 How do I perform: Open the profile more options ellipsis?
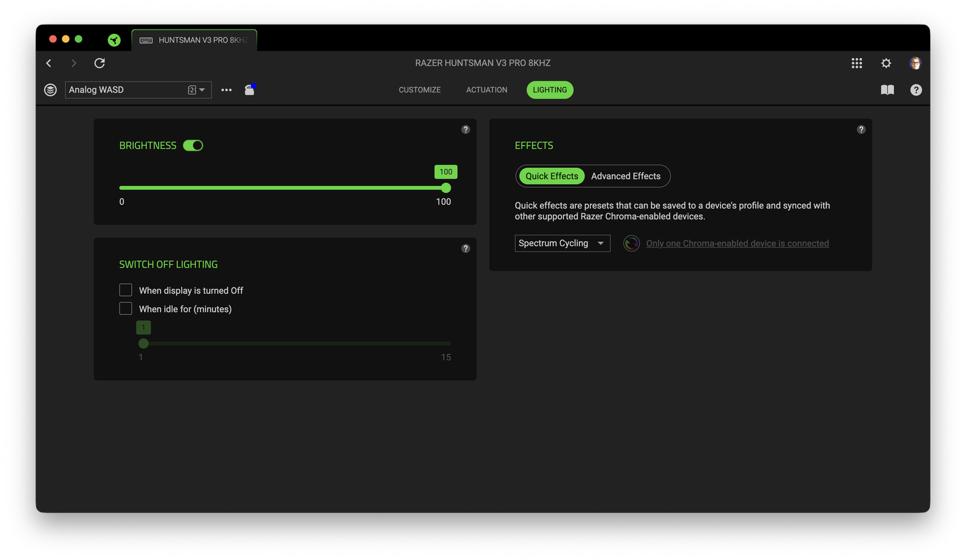click(226, 90)
